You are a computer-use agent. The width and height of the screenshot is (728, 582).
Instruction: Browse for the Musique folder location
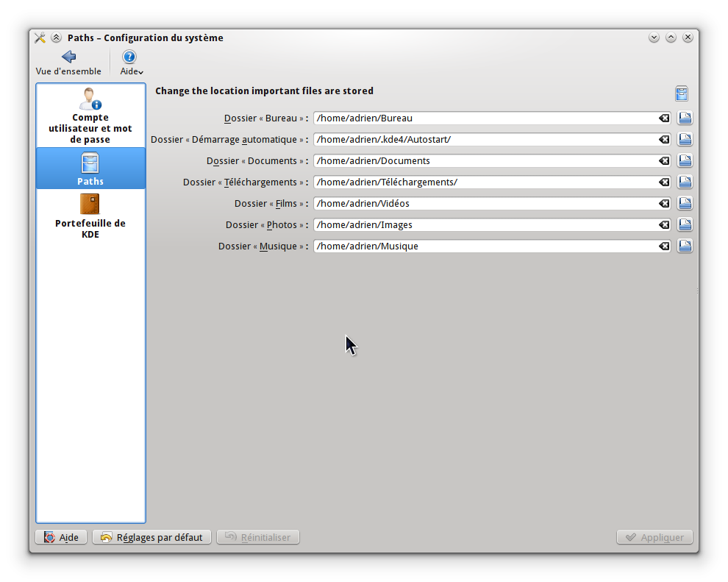(685, 246)
